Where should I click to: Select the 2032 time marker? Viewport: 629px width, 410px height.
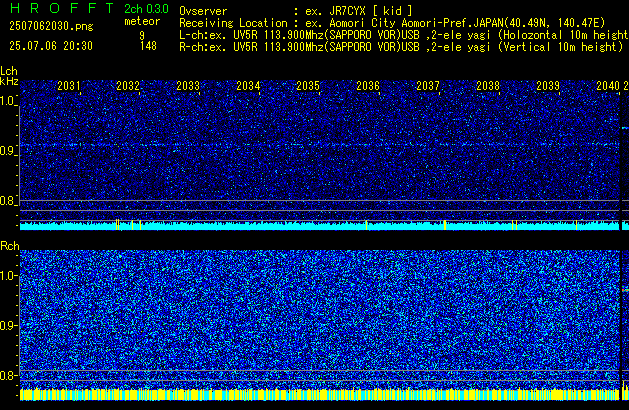click(x=128, y=86)
